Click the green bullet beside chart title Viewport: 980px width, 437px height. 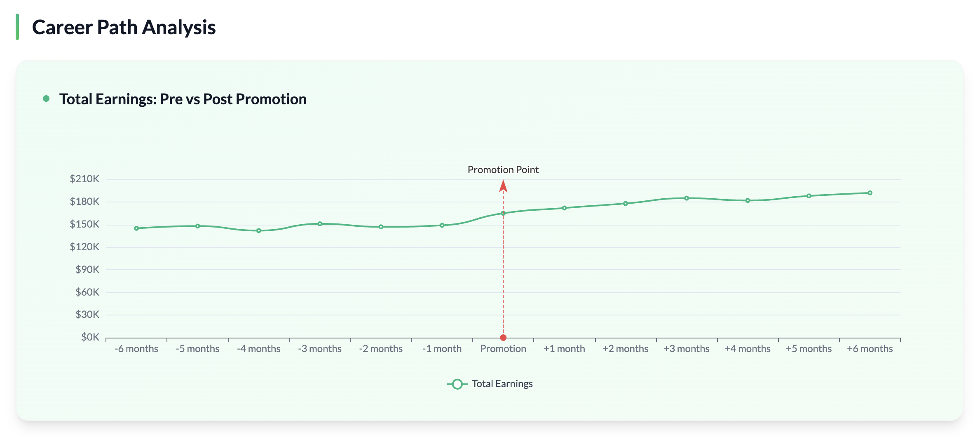click(46, 99)
